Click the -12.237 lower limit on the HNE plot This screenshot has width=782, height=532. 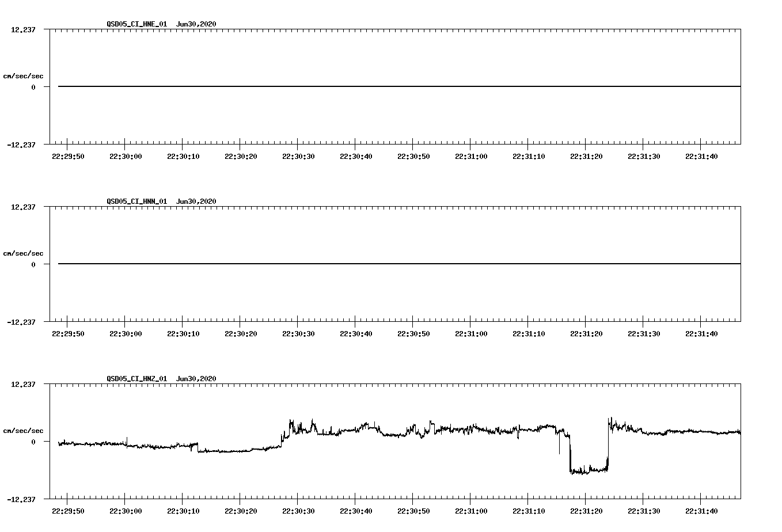point(21,145)
